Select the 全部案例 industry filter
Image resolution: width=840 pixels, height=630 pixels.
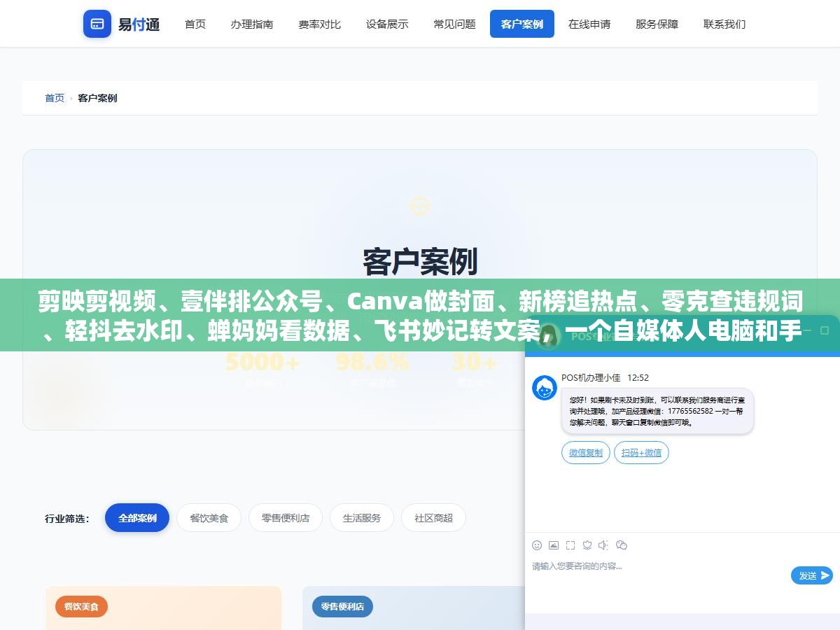click(x=137, y=518)
